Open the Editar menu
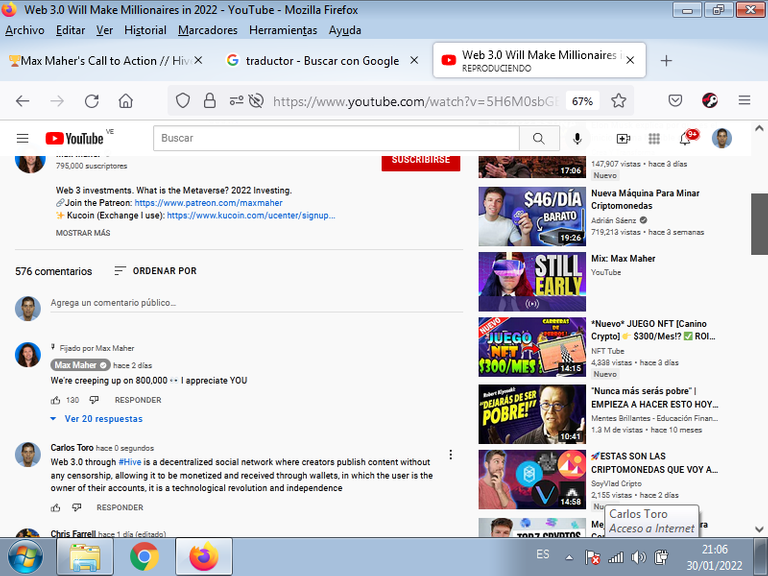This screenshot has height=576, width=768. (70, 30)
